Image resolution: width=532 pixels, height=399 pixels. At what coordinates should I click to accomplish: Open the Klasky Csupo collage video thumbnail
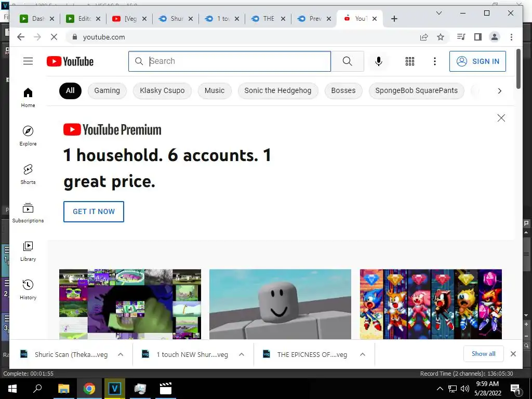pos(130,304)
